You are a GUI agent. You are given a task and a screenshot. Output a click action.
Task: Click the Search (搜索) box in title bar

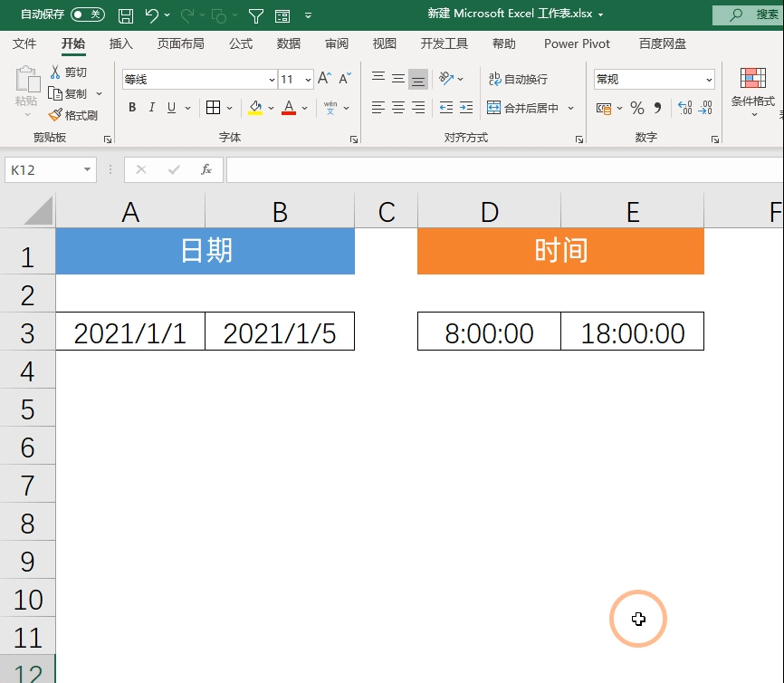[x=748, y=15]
